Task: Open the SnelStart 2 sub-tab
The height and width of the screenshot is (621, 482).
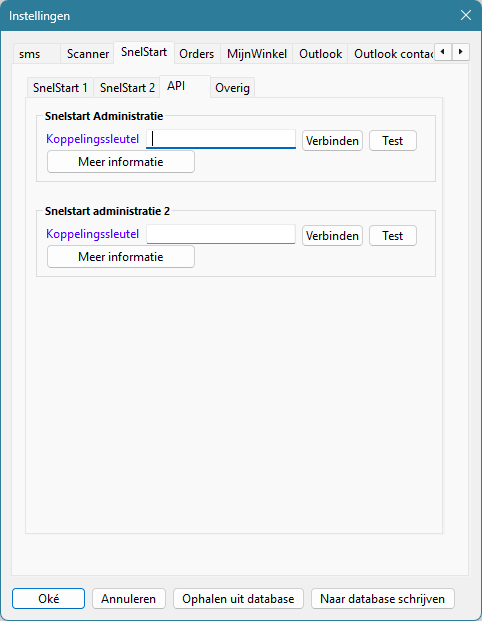Action: (x=127, y=88)
